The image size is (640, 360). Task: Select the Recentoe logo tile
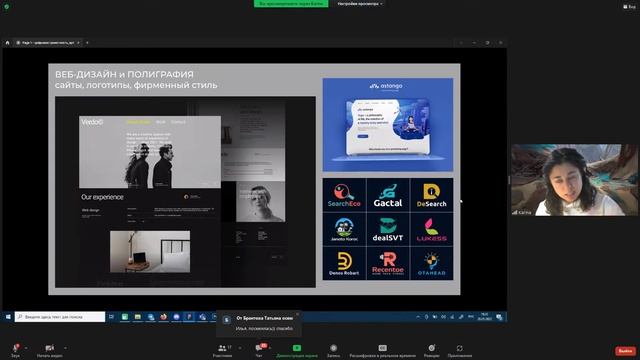point(388,264)
